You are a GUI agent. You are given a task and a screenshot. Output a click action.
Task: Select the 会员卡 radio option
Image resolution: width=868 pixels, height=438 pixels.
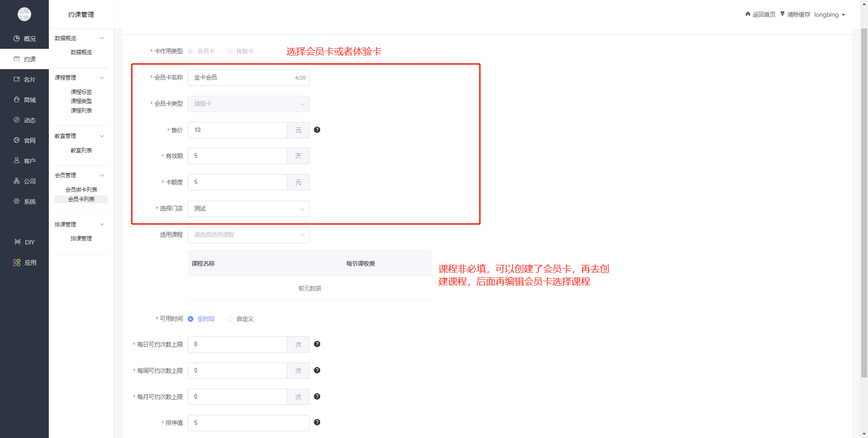(191, 52)
